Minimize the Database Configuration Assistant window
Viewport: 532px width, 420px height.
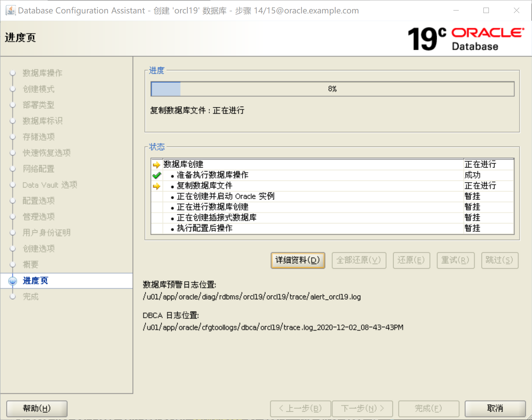point(456,11)
